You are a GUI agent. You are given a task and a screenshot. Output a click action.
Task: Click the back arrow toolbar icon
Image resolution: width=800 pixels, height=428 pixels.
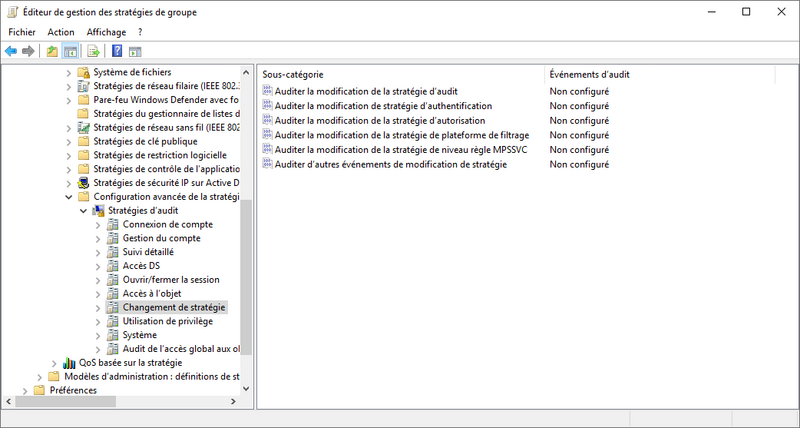[11, 51]
